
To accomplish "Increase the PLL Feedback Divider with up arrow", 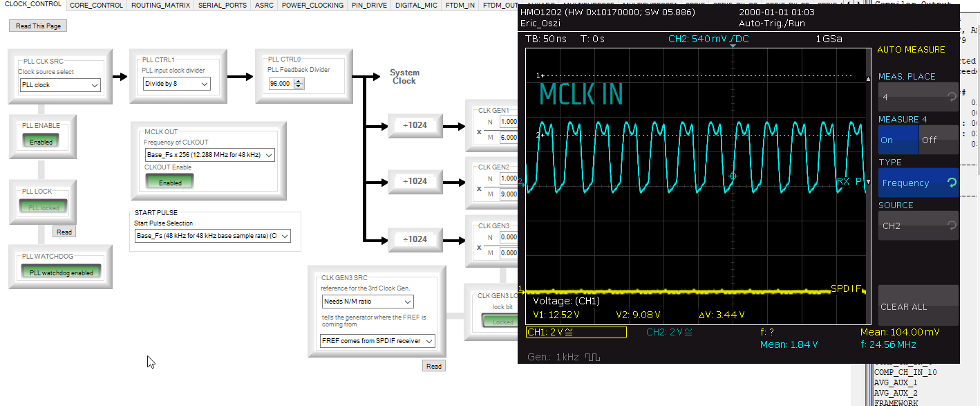I will 299,81.
